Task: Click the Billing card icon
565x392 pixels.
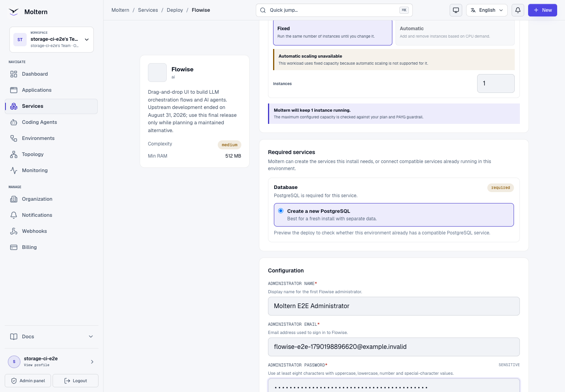Action: 14,247
